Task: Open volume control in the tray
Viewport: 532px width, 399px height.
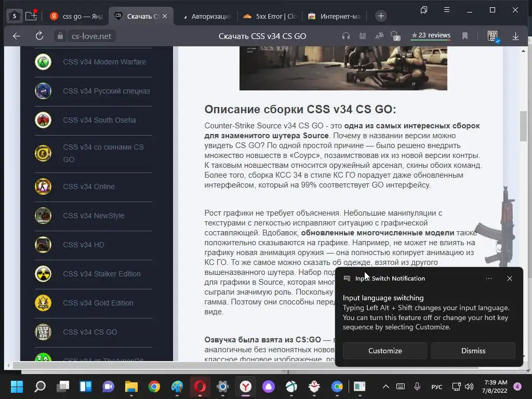Action: 469,387
